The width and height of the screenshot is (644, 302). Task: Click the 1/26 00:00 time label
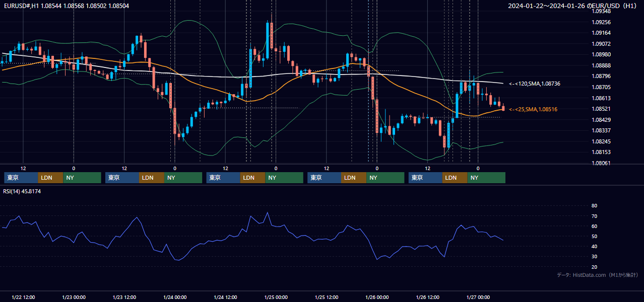pyautogui.click(x=377, y=297)
